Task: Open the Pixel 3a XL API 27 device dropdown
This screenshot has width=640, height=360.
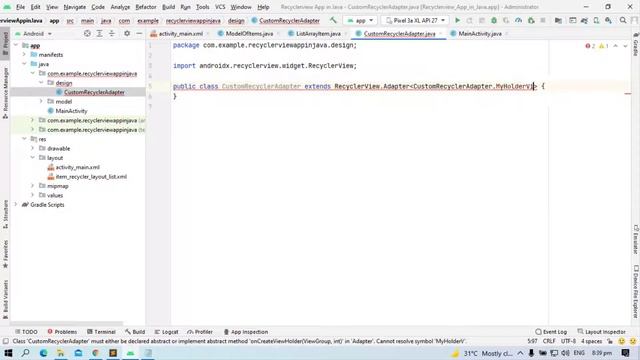Action: (415, 20)
